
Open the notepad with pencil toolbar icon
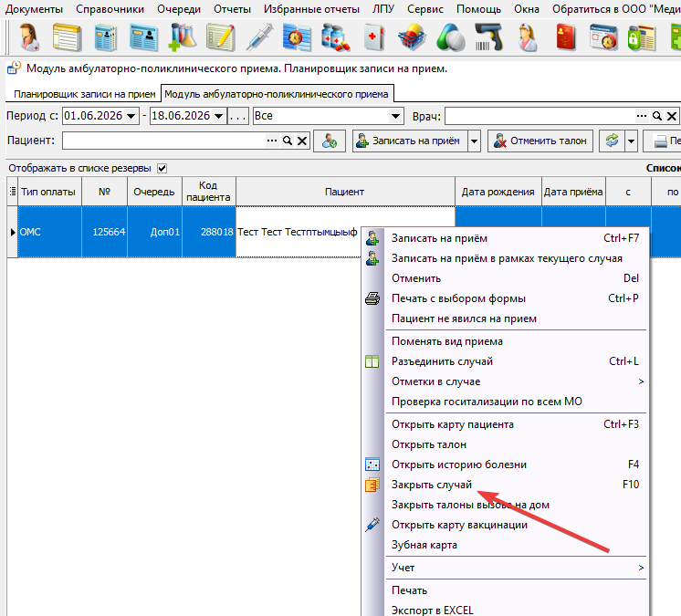coord(221,37)
